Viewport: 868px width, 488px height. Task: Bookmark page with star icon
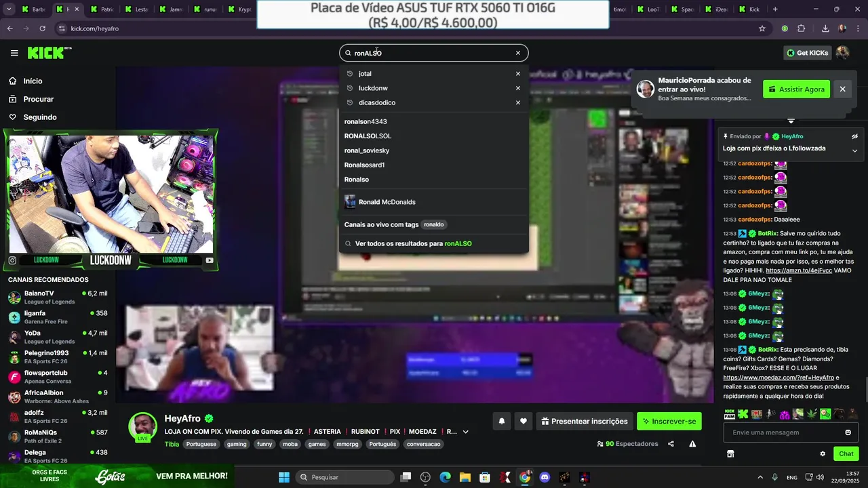tap(762, 28)
